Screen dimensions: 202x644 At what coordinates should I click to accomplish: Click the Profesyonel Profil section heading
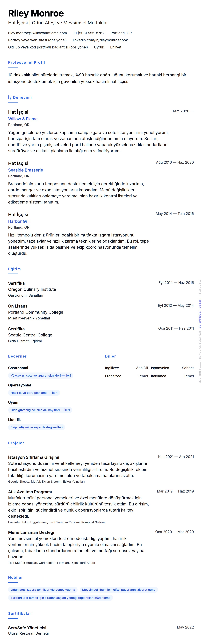(x=26, y=63)
